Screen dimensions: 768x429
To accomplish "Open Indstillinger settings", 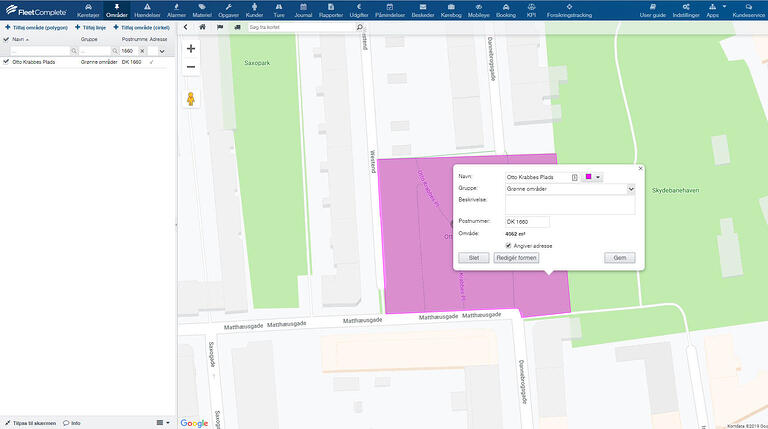I will coord(686,10).
